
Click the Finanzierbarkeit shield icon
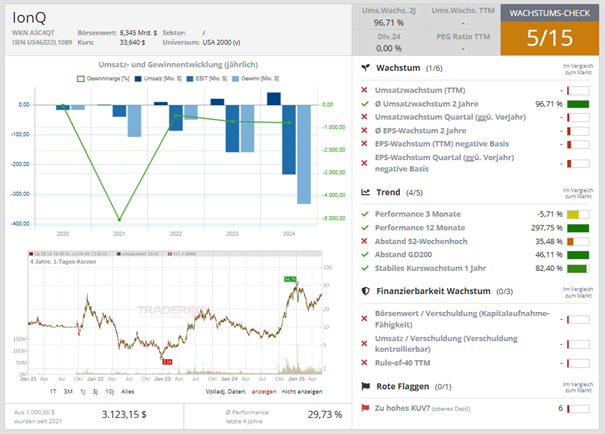[x=365, y=291]
